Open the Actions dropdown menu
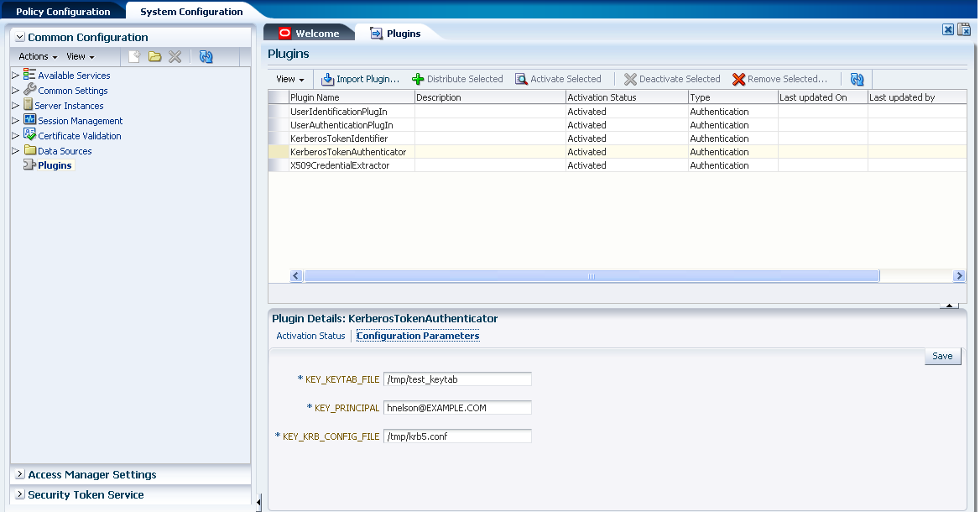Image resolution: width=980 pixels, height=512 pixels. tap(34, 56)
